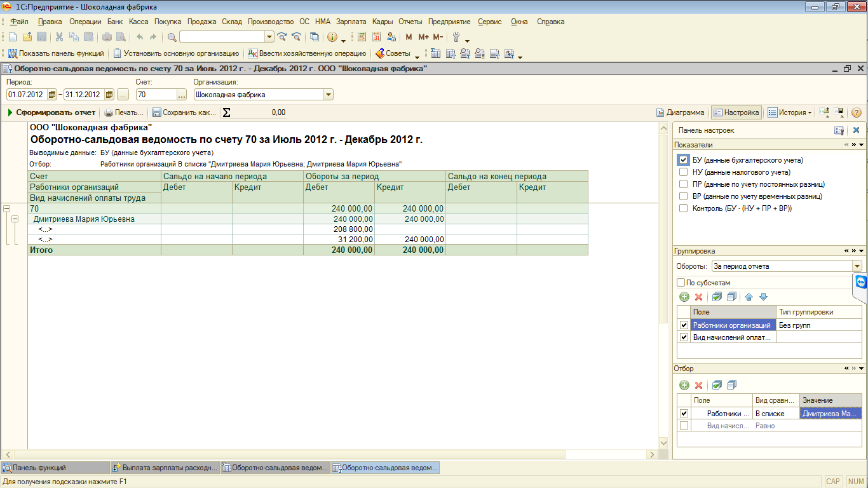Open the История dropdown button
Image resolution: width=868 pixels, height=488 pixels.
(x=790, y=112)
